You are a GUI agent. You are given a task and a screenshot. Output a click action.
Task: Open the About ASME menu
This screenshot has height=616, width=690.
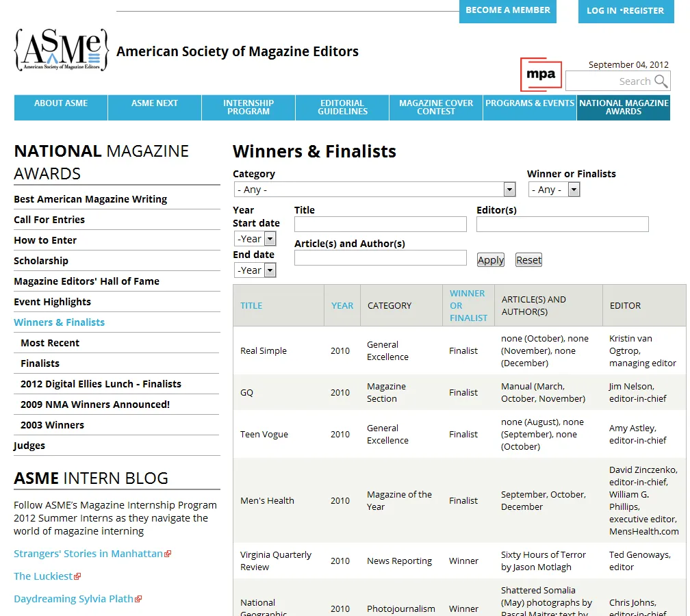61,107
